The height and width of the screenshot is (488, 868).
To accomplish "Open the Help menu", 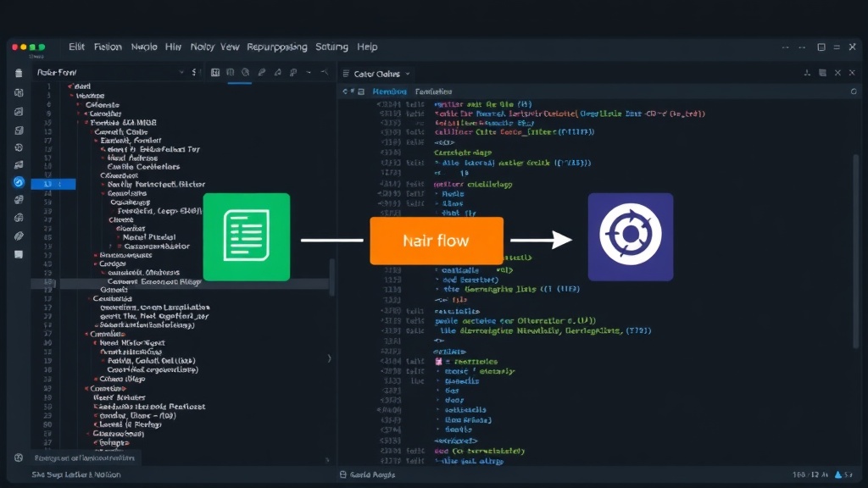I will pos(367,47).
